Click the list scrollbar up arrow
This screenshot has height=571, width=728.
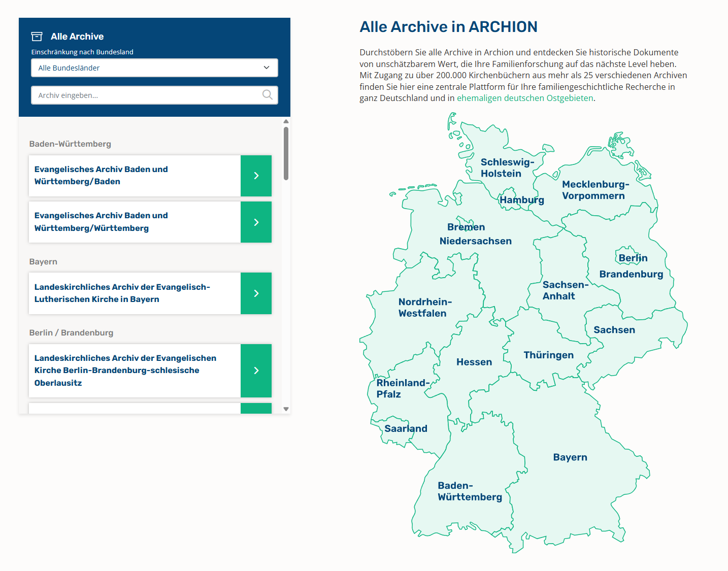286,121
